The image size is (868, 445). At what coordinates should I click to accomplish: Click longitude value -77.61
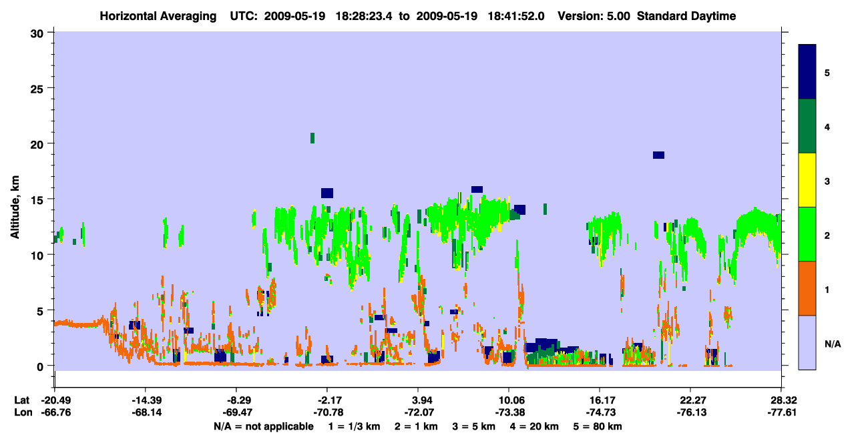781,412
